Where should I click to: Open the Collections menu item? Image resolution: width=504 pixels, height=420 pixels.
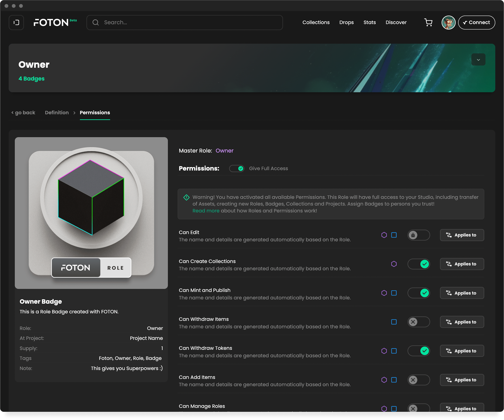pos(316,23)
